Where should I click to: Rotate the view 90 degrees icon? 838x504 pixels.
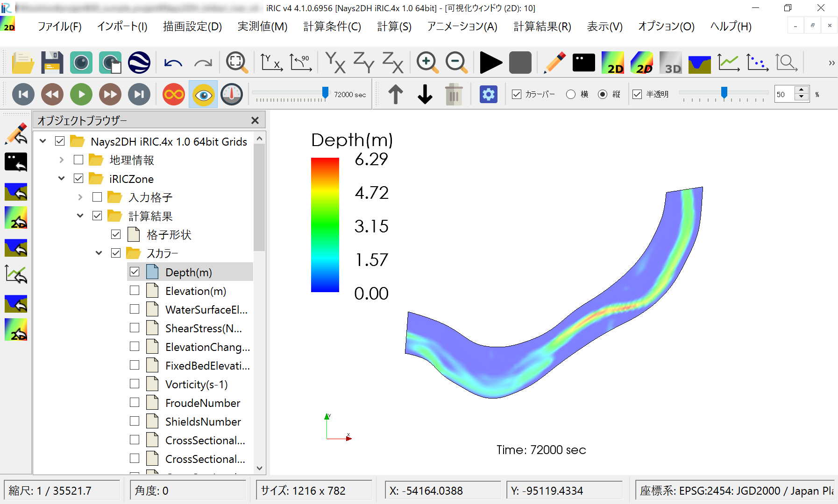[x=300, y=63]
